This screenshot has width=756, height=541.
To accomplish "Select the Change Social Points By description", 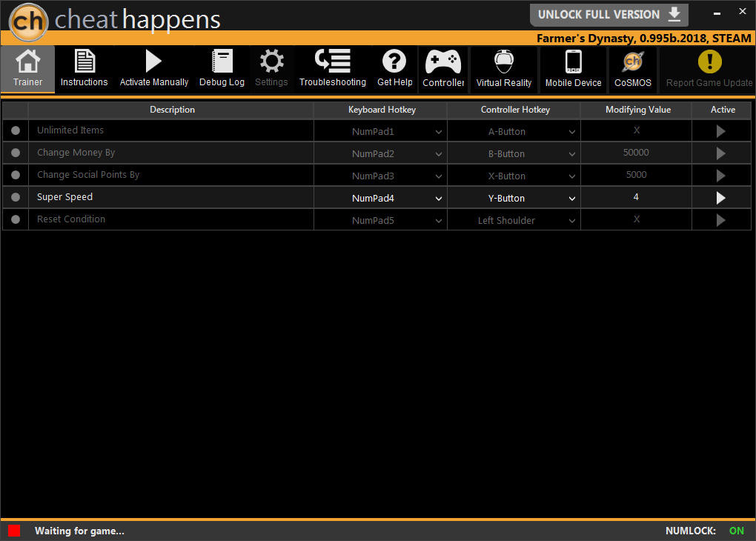I will point(87,175).
